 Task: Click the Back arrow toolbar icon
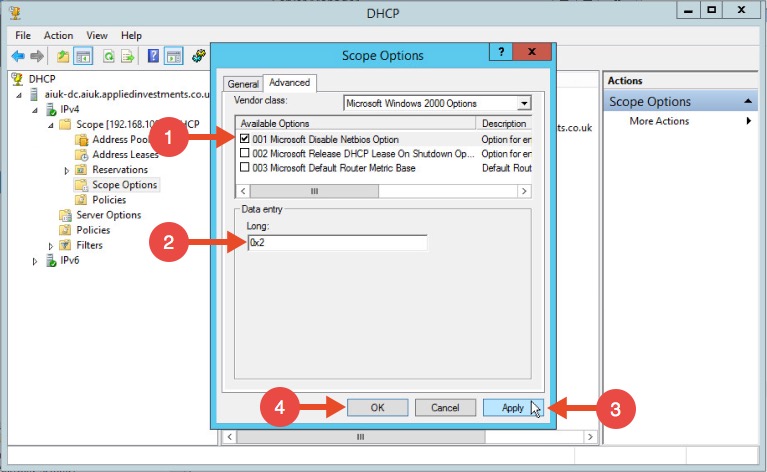click(17, 56)
